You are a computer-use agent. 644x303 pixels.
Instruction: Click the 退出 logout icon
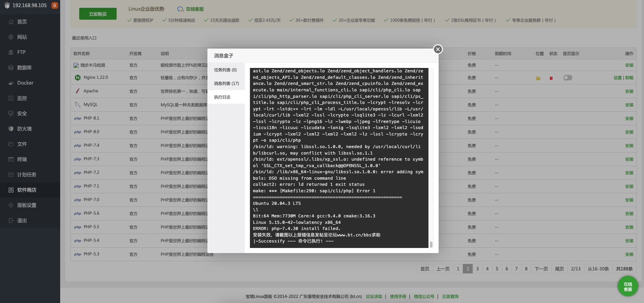[x=11, y=220]
